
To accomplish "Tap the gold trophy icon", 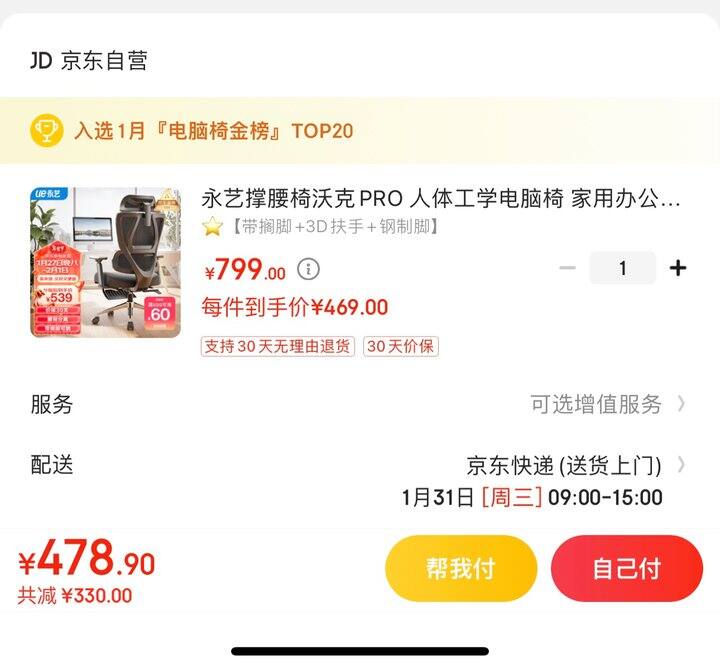I will coord(46,130).
